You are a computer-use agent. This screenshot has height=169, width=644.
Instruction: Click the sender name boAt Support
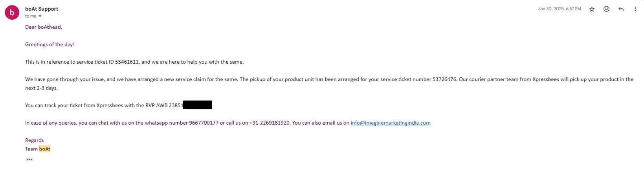(x=42, y=9)
